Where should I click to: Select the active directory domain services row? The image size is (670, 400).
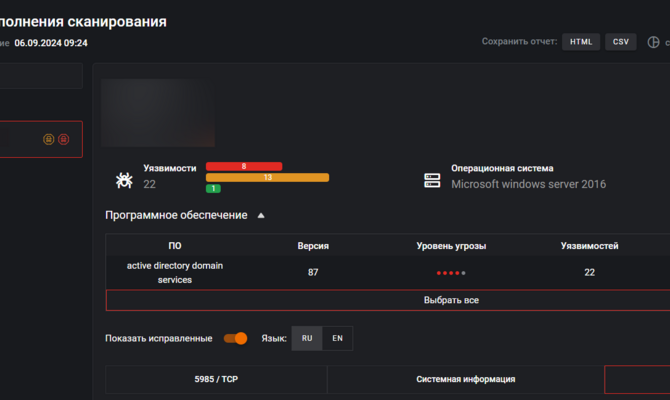click(174, 272)
